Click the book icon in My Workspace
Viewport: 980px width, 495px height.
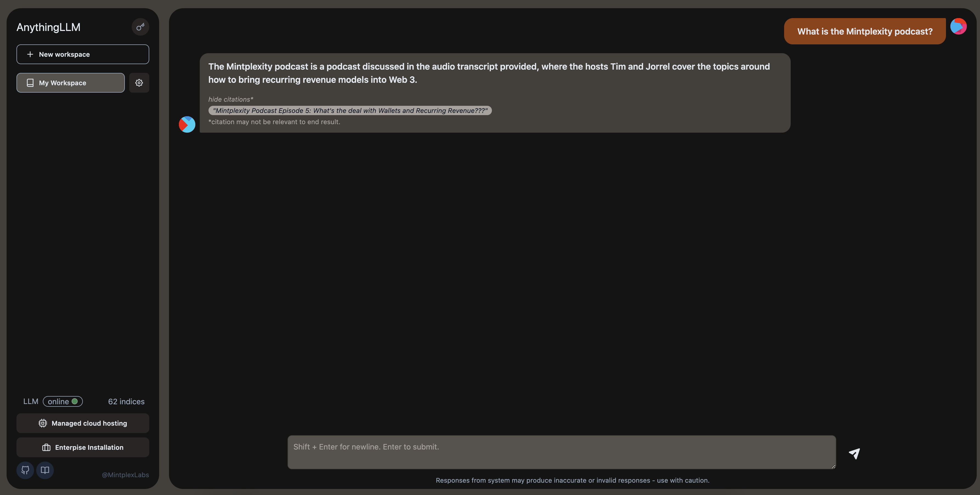pos(30,83)
